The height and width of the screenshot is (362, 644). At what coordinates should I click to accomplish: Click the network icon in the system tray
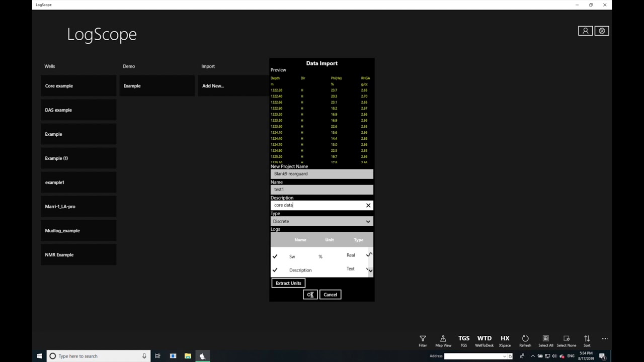[x=547, y=356]
